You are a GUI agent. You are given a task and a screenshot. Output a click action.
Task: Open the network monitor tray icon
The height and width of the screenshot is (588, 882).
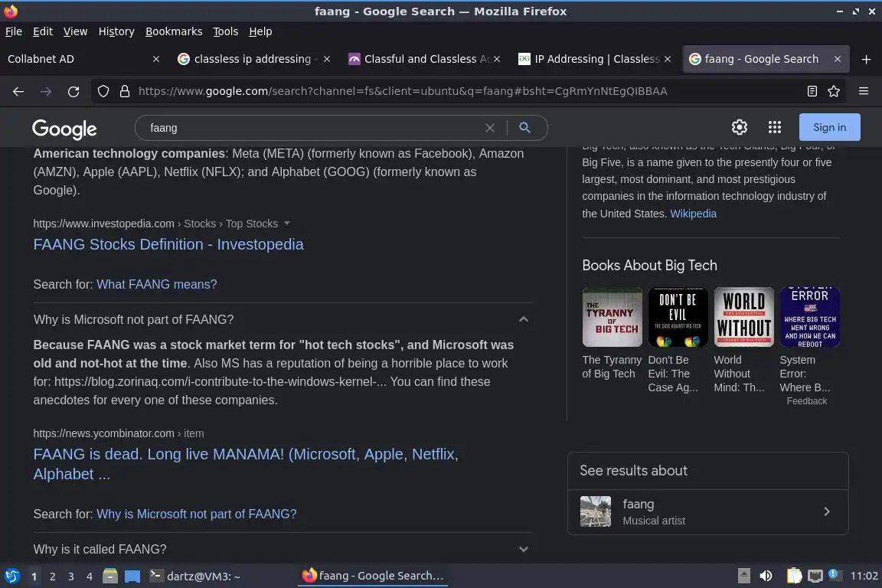click(x=815, y=576)
